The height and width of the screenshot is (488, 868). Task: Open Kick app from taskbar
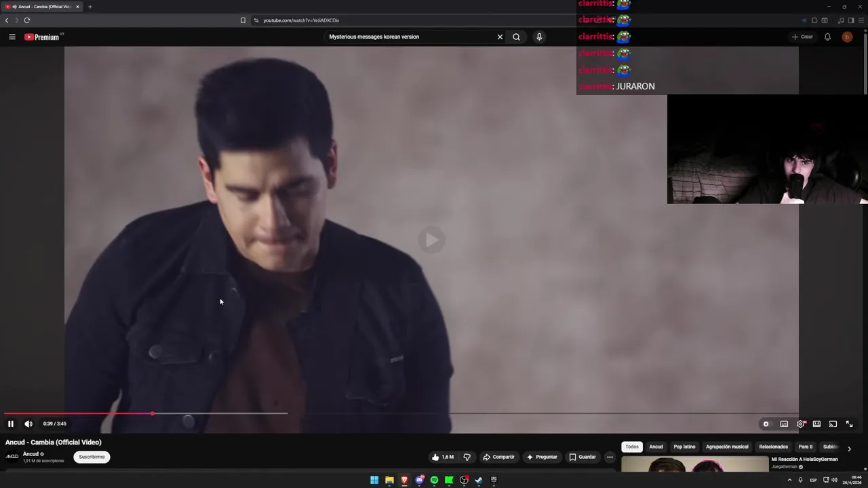(x=449, y=480)
